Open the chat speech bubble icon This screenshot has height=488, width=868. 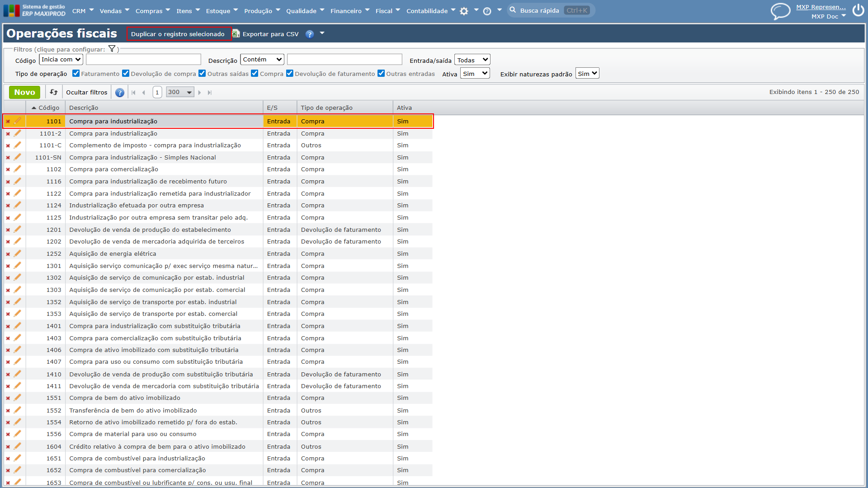click(x=780, y=11)
